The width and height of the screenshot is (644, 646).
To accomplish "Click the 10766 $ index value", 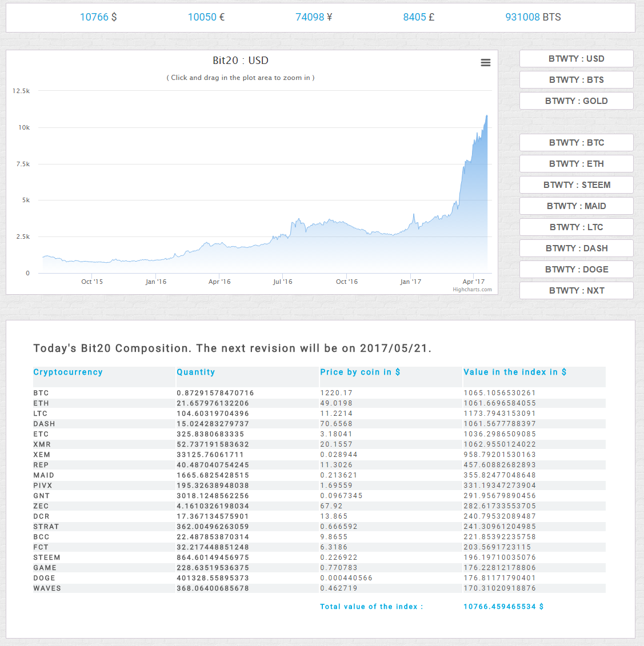I will [x=98, y=17].
